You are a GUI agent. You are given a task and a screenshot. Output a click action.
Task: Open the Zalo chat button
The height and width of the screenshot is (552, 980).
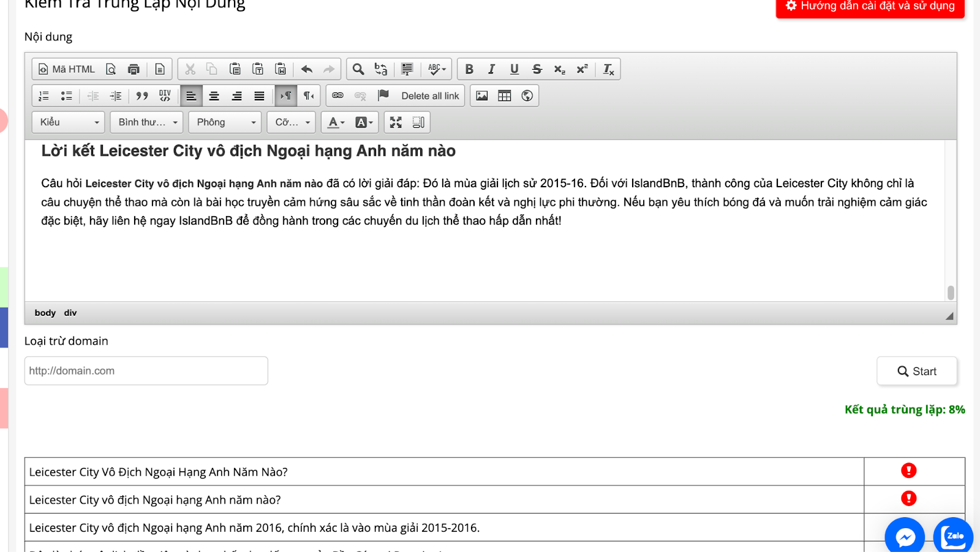(x=954, y=537)
